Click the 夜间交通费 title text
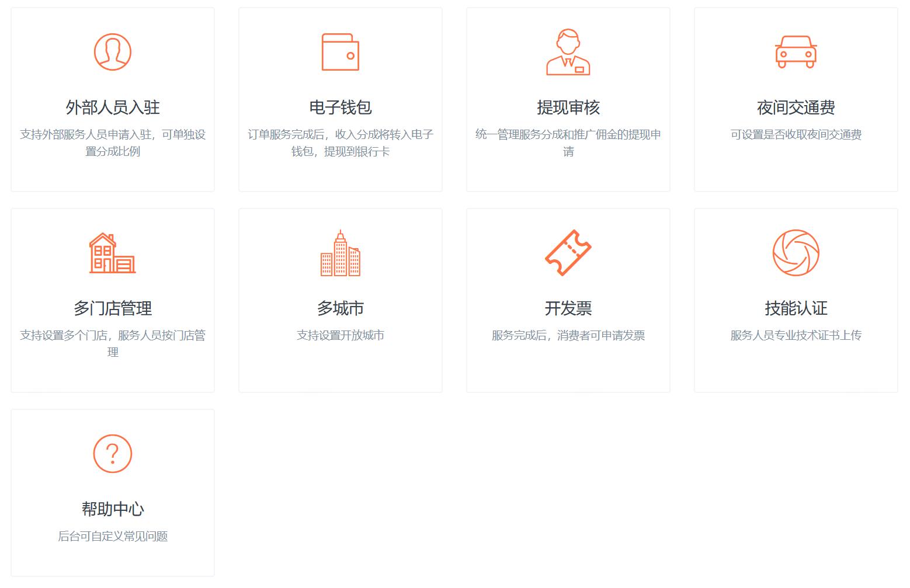 [x=796, y=107]
